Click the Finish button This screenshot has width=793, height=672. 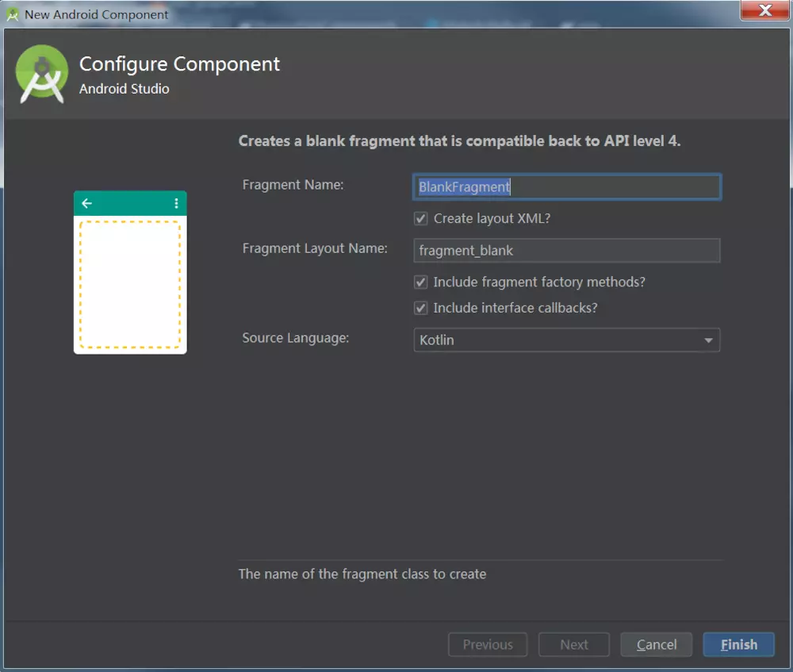[738, 645]
